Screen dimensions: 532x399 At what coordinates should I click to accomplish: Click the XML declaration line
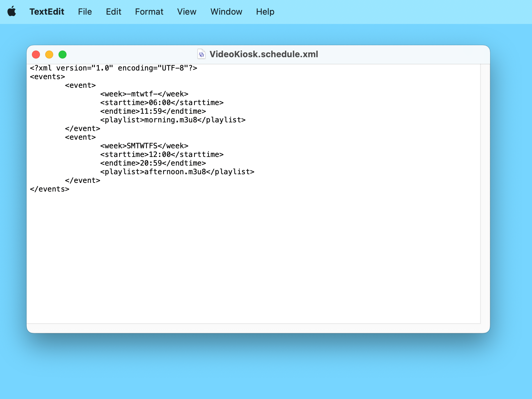click(x=113, y=68)
